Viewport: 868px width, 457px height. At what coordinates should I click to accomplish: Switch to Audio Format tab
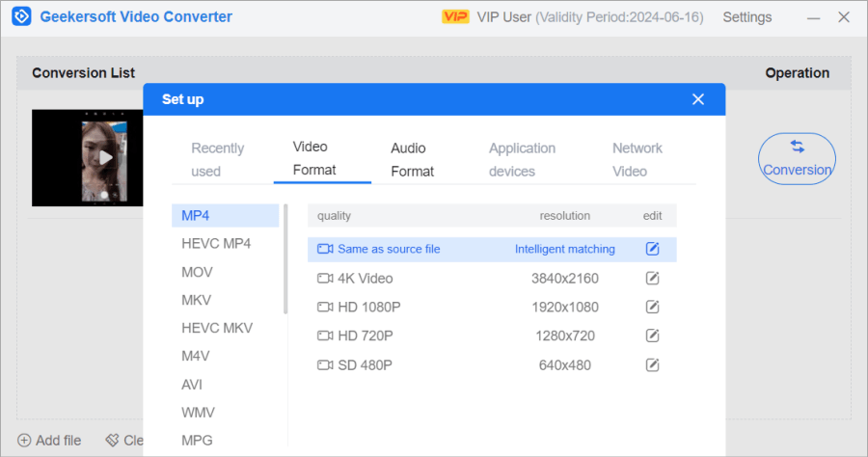click(413, 160)
